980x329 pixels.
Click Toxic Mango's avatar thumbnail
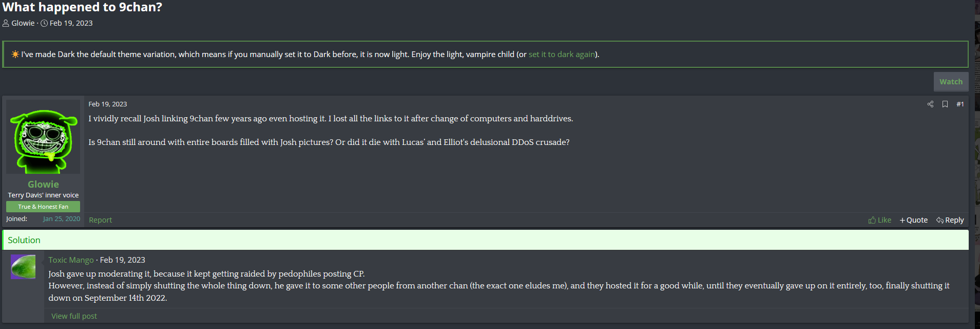(23, 267)
